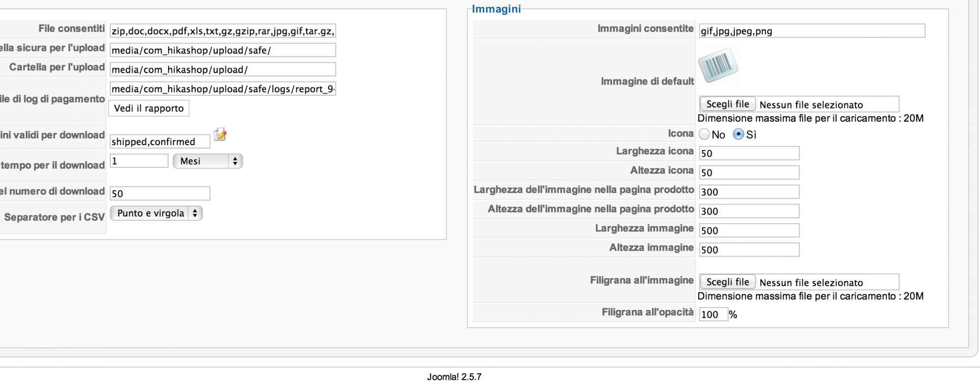This screenshot has width=980, height=391.
Task: Click Scegli file for Immagine di default
Action: click(x=728, y=104)
